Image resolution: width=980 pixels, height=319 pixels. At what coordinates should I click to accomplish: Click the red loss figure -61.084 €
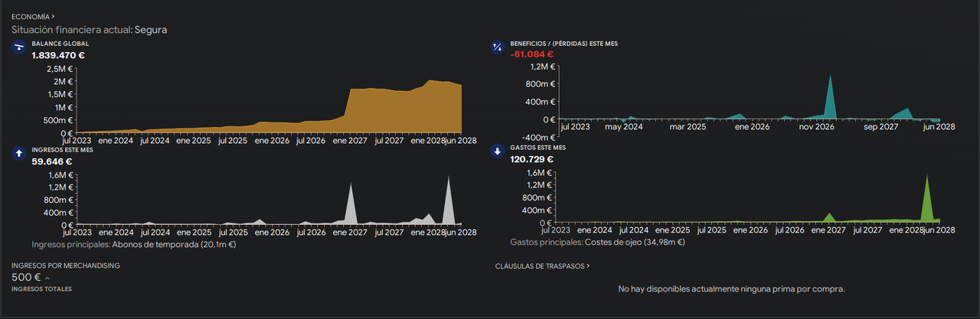click(531, 54)
